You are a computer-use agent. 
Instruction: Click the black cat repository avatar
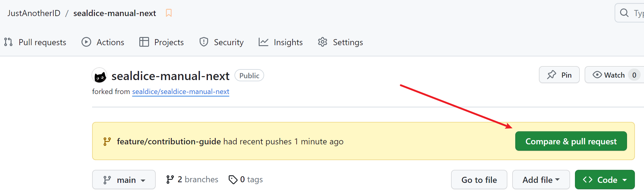pos(100,76)
